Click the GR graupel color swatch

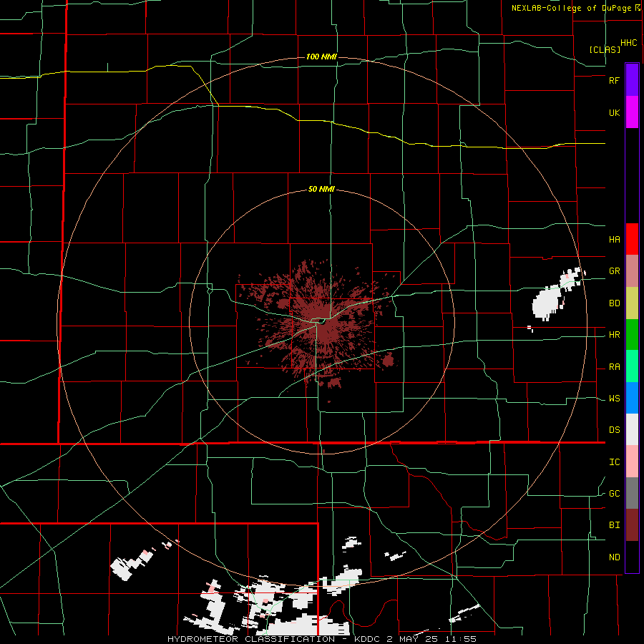632,271
